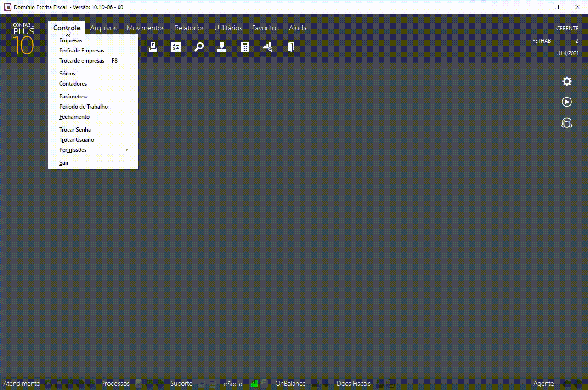This screenshot has width=588, height=390.
Task: Open the Ajuda menu
Action: (x=298, y=28)
